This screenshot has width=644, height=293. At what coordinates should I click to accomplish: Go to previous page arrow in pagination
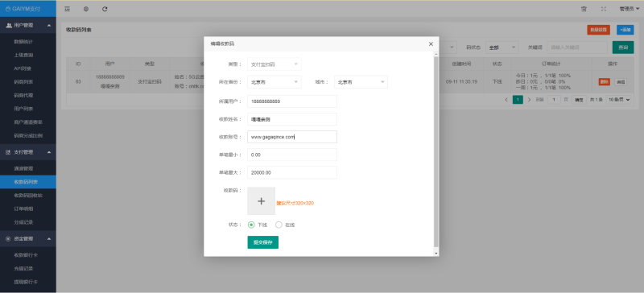pos(506,100)
